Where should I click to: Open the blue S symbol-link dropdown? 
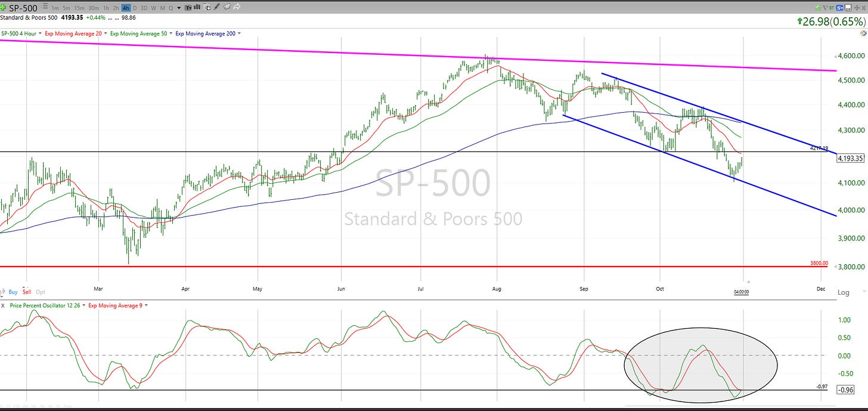(x=839, y=8)
